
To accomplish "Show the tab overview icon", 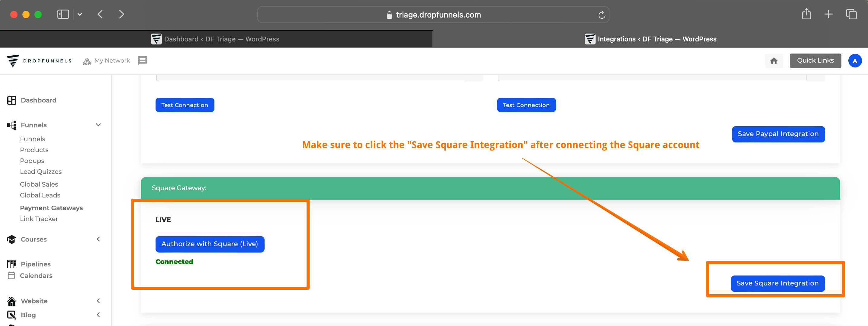I will pyautogui.click(x=851, y=14).
